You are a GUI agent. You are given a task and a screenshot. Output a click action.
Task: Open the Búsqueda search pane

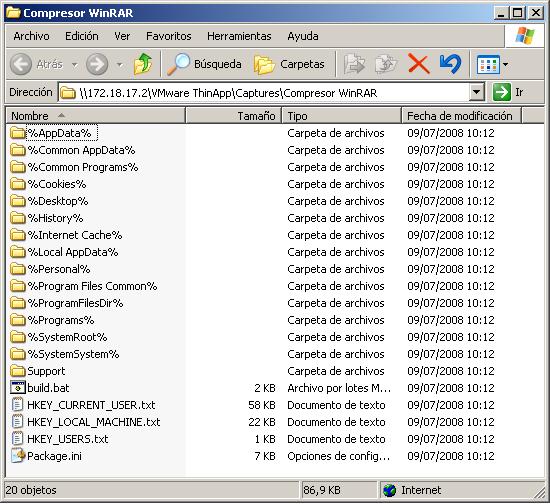click(204, 64)
